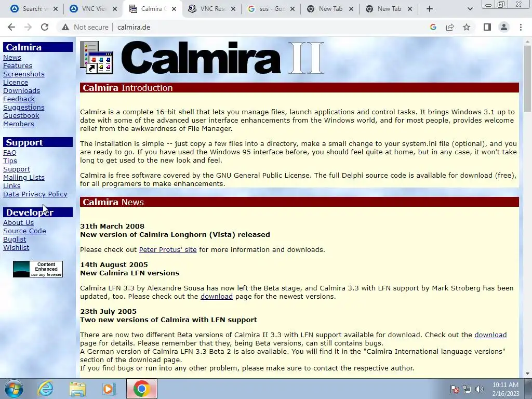The height and width of the screenshot is (399, 532).
Task: Open the side panel icon
Action: [487, 27]
